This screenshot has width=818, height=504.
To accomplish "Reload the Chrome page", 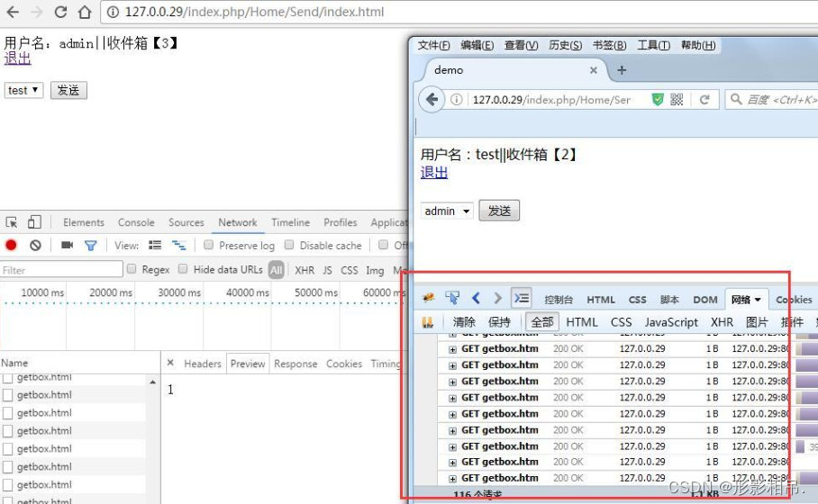I will click(60, 12).
